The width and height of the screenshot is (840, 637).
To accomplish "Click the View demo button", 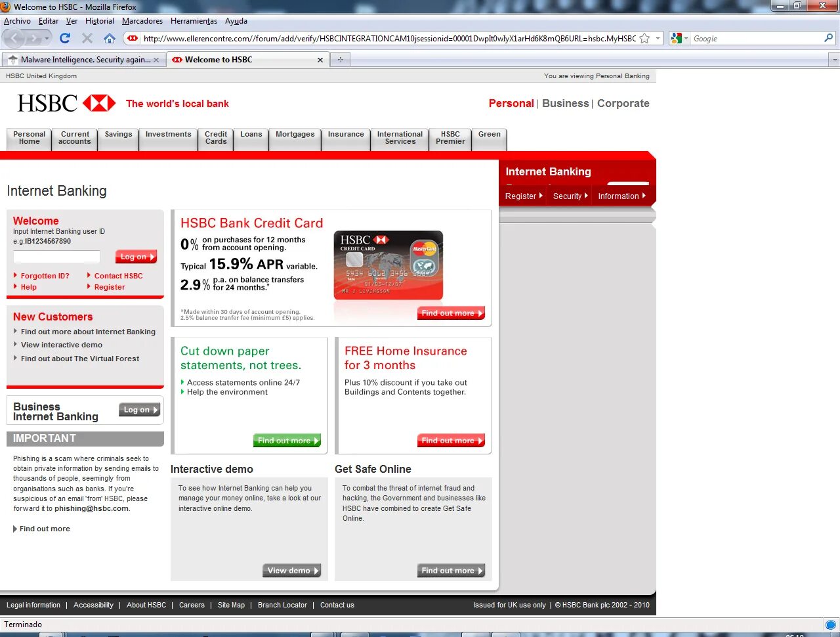I will (x=293, y=571).
